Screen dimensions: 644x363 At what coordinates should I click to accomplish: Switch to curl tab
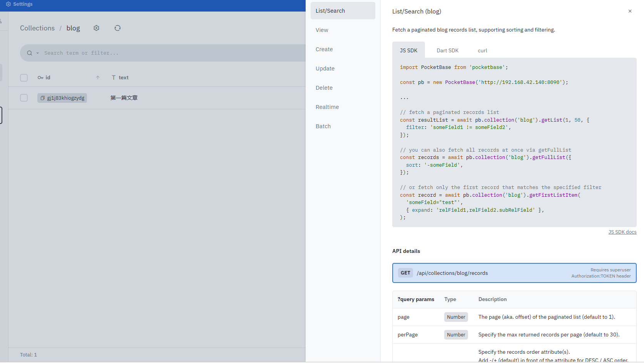(482, 50)
